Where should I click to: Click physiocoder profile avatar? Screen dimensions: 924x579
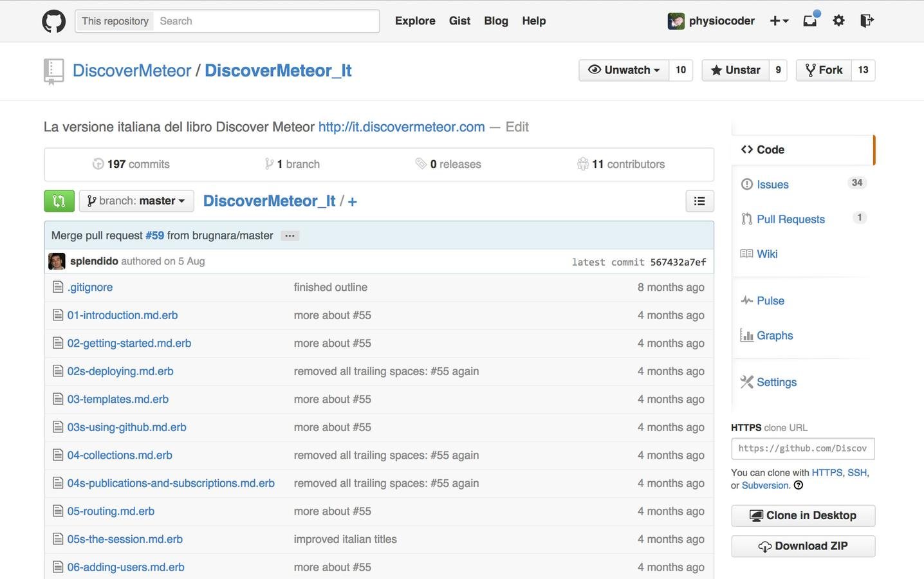(676, 21)
